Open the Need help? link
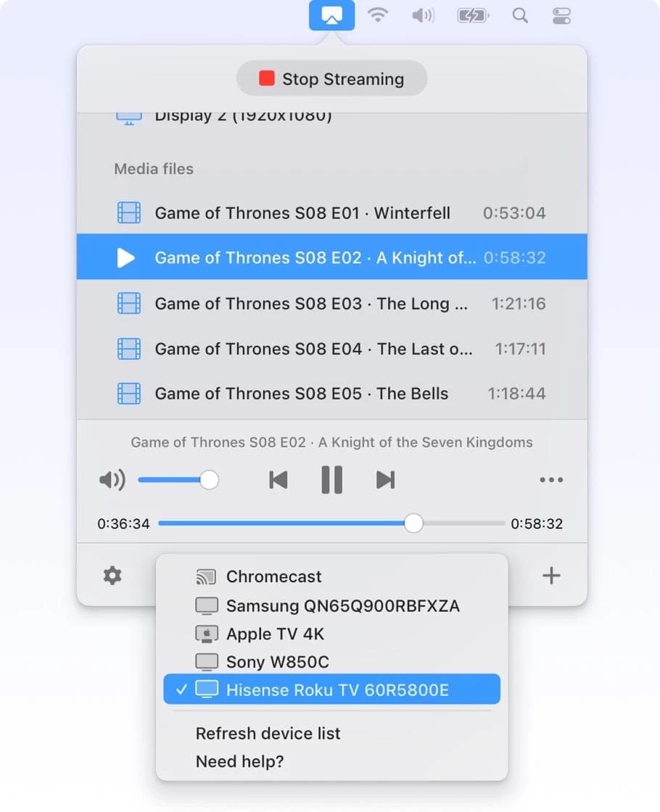Screen dimensions: 660x812 pyautogui.click(x=239, y=761)
